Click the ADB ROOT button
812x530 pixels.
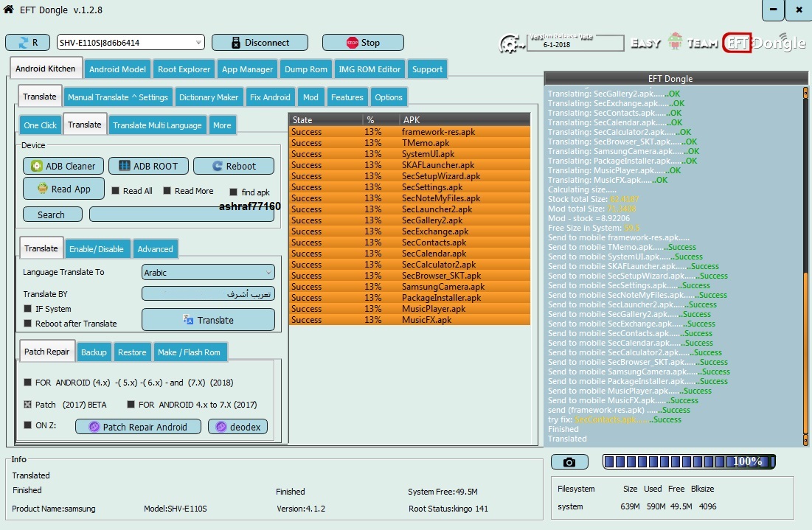[149, 166]
